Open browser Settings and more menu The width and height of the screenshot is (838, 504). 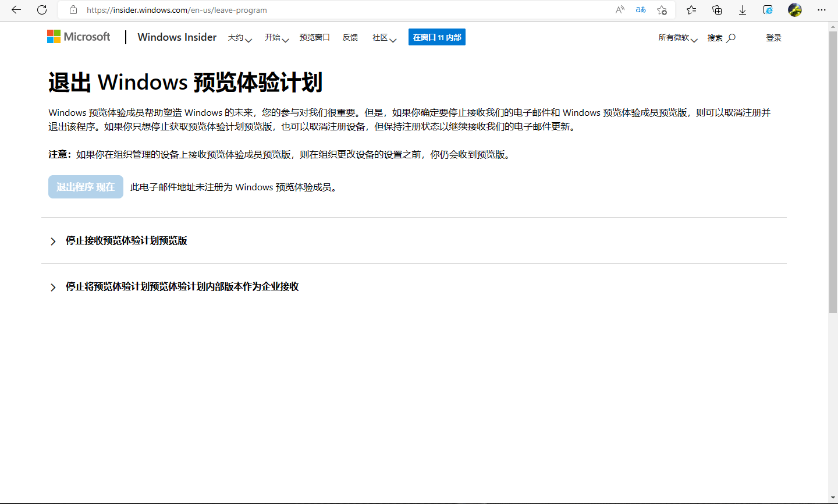[822, 10]
